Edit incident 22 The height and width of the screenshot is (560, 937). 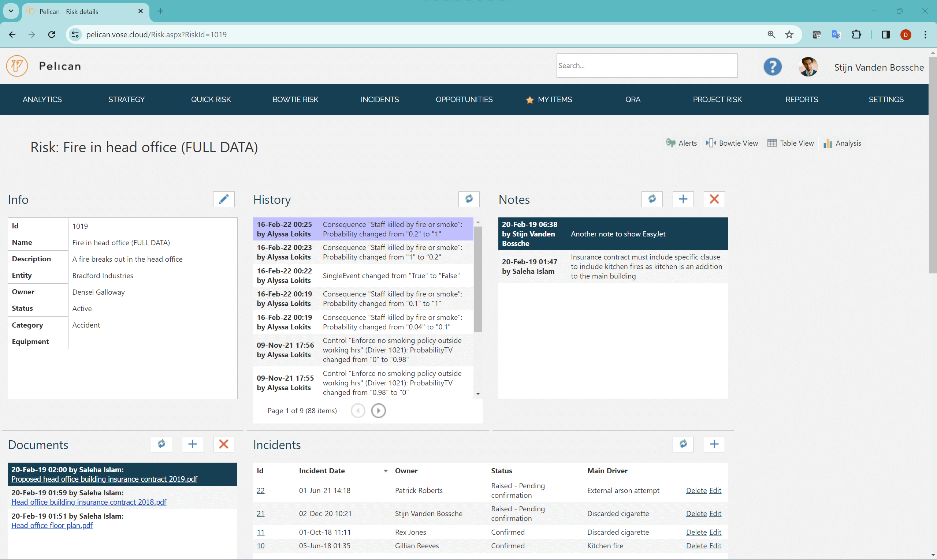coord(715,490)
